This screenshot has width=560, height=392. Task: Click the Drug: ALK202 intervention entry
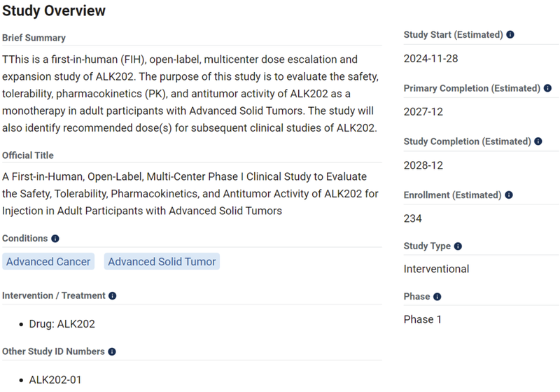pyautogui.click(x=62, y=324)
